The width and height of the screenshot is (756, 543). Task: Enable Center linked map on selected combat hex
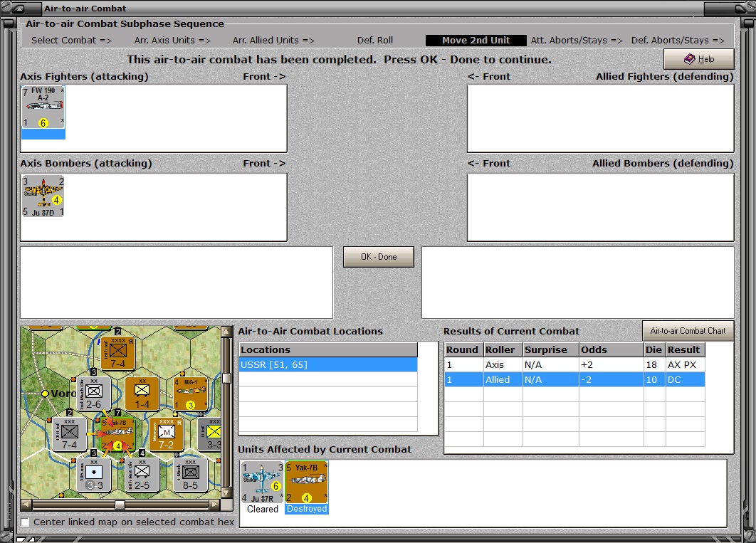coord(25,522)
